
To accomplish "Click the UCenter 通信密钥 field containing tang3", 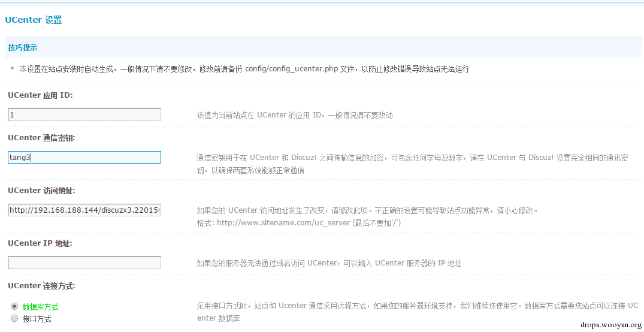I will click(x=84, y=158).
